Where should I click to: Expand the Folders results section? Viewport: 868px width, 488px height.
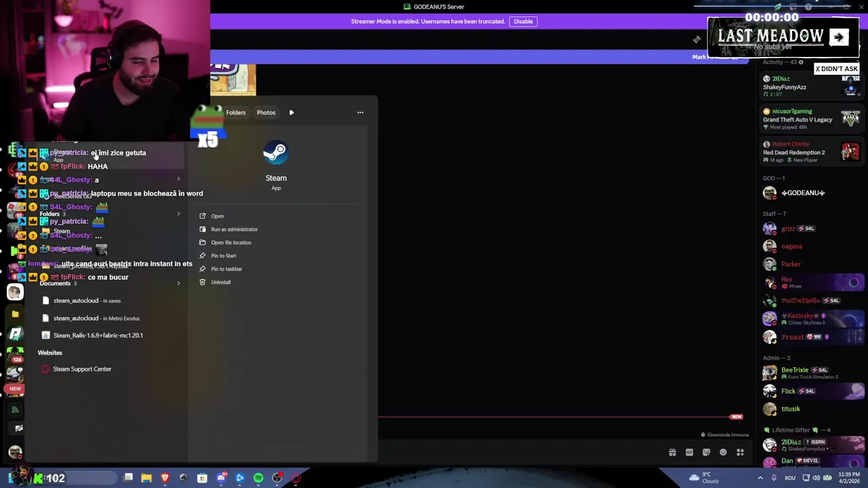pos(178,214)
